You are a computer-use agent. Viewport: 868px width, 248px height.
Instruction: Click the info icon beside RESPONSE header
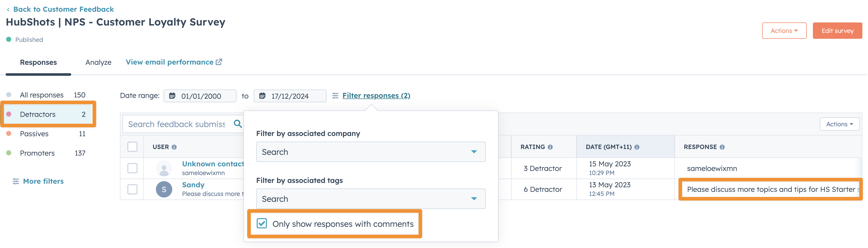pos(722,147)
